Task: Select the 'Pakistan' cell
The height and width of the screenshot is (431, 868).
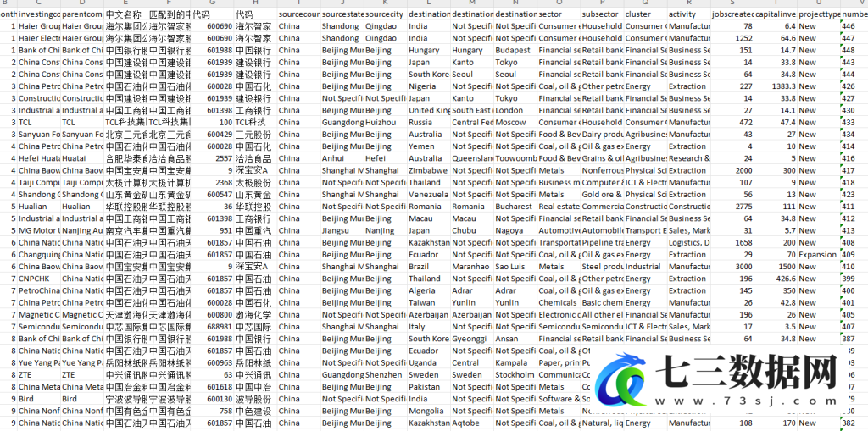Action: pyautogui.click(x=428, y=387)
